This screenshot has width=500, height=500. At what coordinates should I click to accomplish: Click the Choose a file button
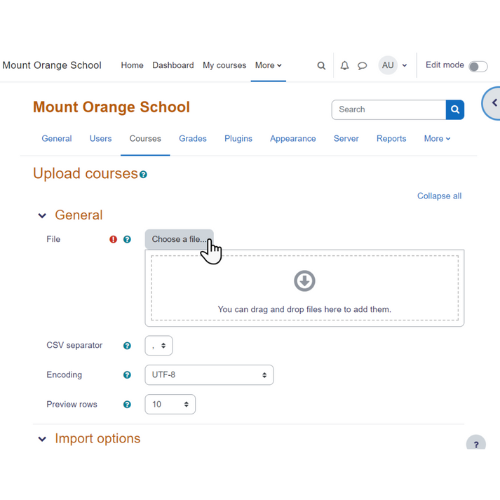(x=179, y=239)
